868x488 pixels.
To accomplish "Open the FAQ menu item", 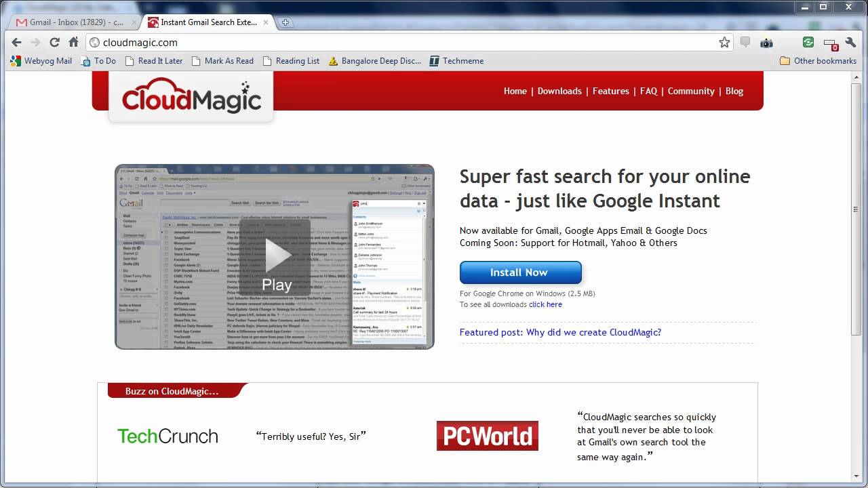I will (x=648, y=91).
